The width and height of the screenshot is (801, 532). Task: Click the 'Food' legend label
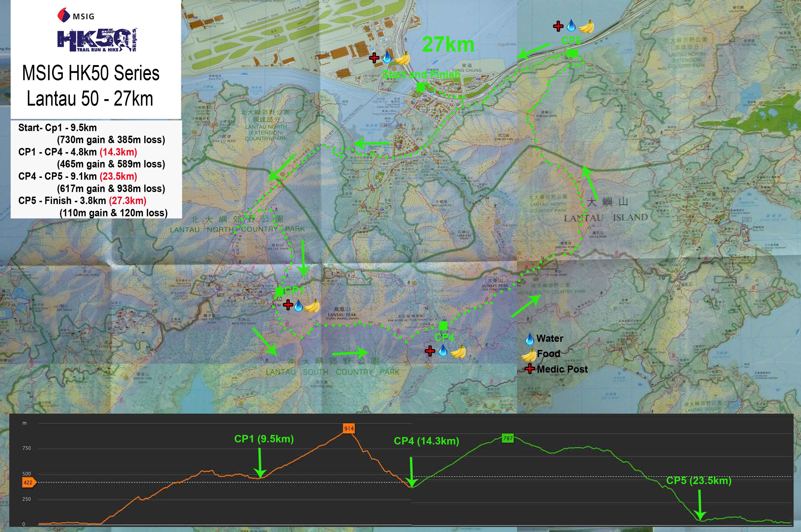tap(549, 353)
